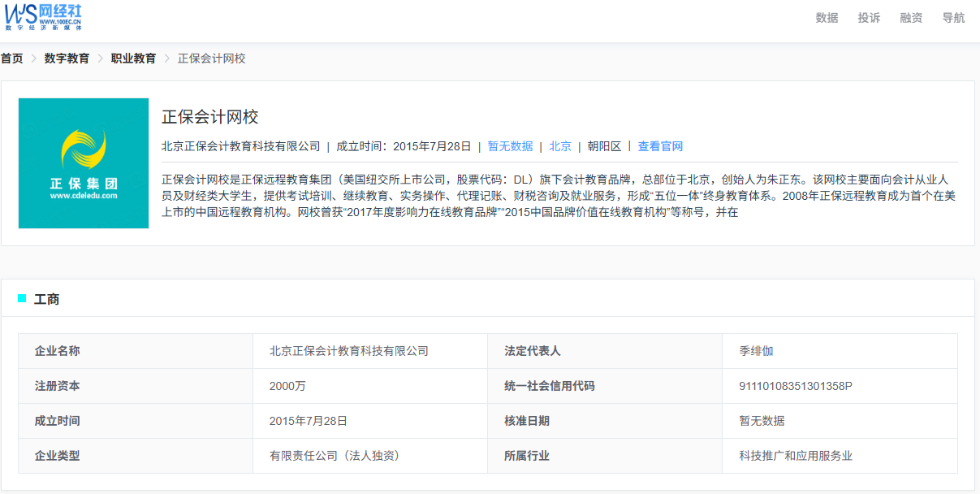
Task: Click the 网经社 site logo
Action: pyautogui.click(x=44, y=16)
